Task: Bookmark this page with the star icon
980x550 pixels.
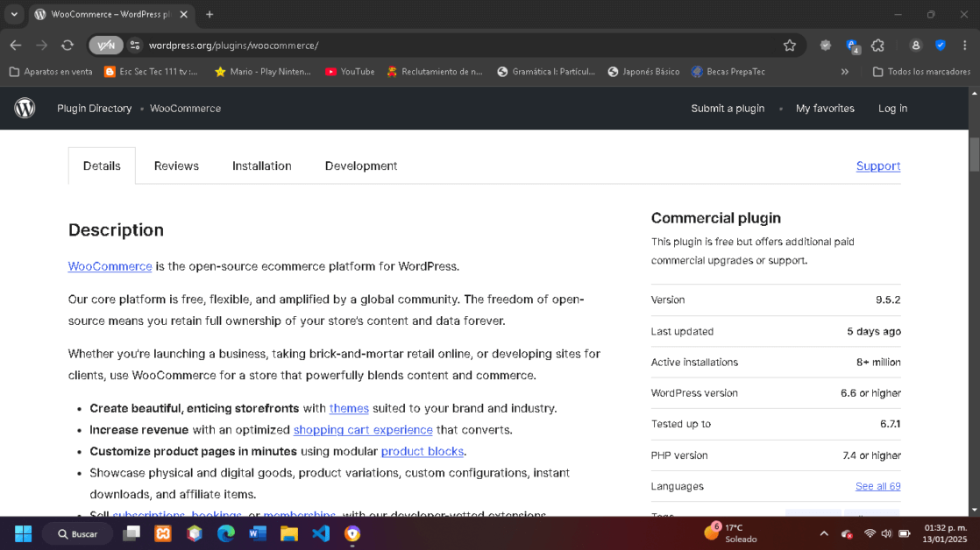Action: pos(790,46)
